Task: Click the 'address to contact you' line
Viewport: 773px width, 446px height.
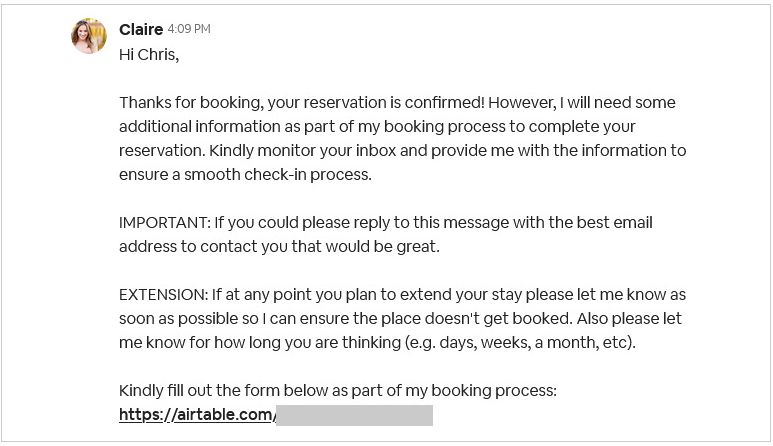Action: click(x=279, y=246)
